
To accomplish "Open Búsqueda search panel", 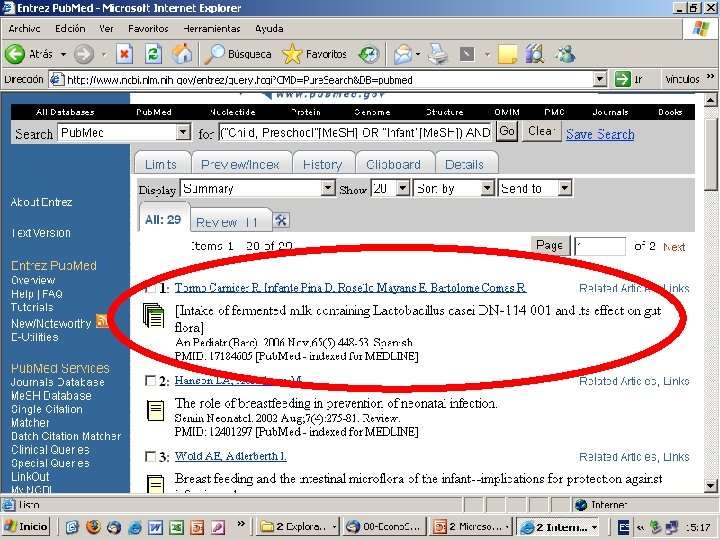I will tap(238, 54).
